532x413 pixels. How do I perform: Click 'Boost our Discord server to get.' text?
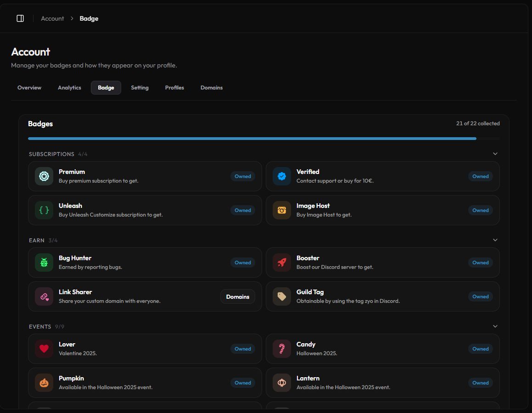(335, 267)
